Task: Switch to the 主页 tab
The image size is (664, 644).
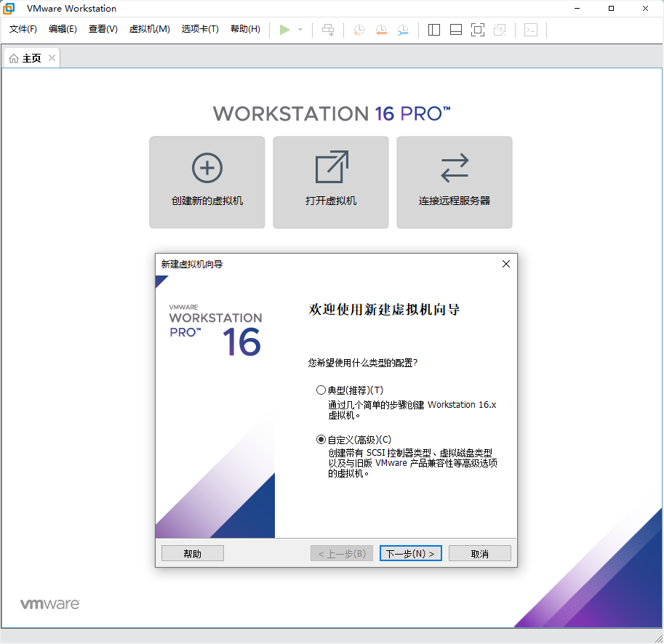Action: pos(32,58)
